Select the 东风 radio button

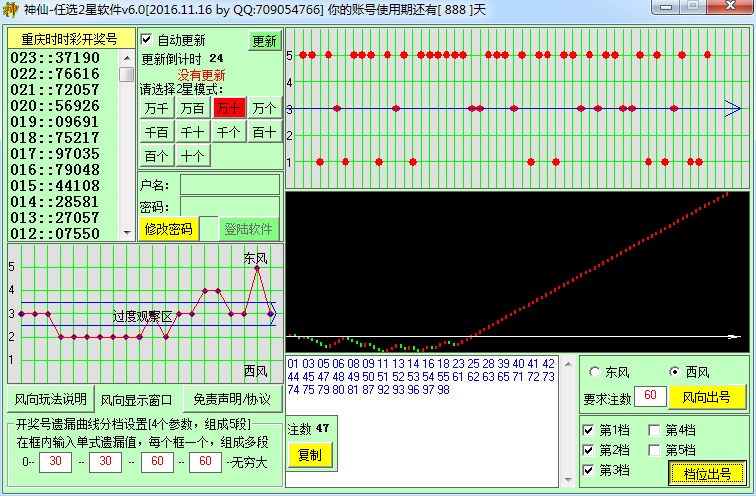click(596, 371)
